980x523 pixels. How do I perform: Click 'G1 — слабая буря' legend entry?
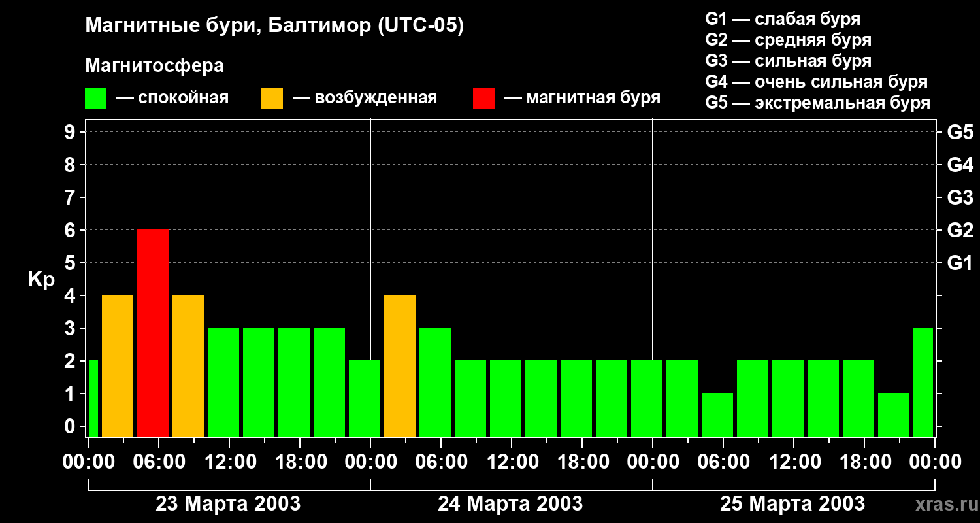tap(783, 19)
